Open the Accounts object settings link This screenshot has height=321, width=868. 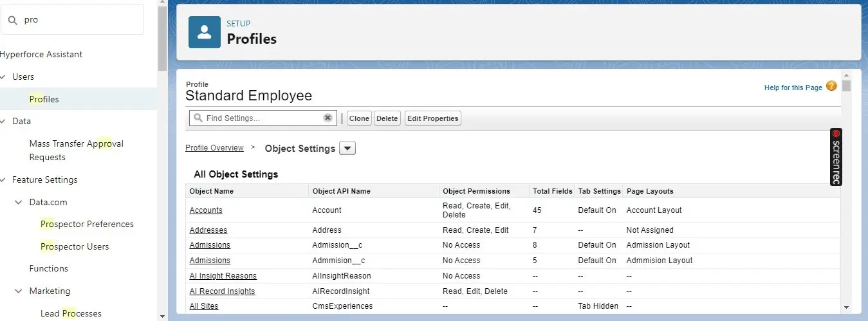coord(206,210)
